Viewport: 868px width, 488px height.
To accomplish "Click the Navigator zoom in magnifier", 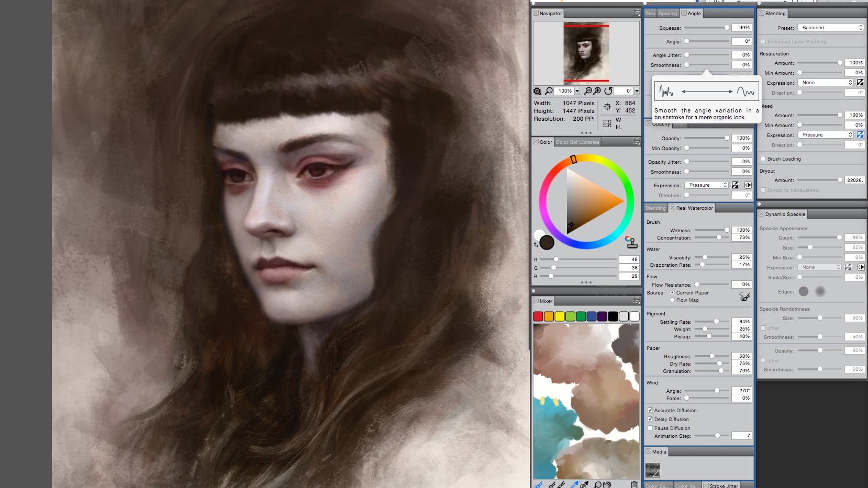I will [x=597, y=91].
